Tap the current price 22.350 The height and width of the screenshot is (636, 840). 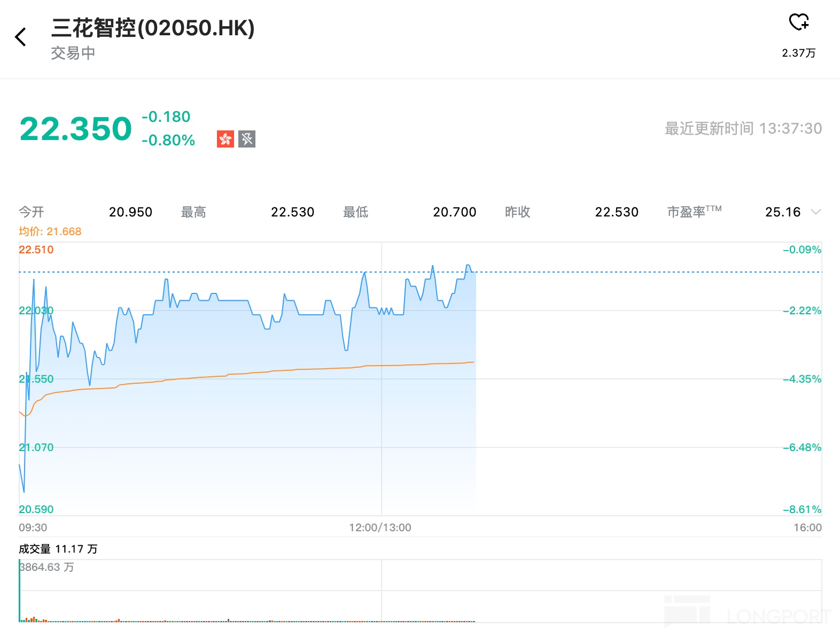click(x=76, y=129)
